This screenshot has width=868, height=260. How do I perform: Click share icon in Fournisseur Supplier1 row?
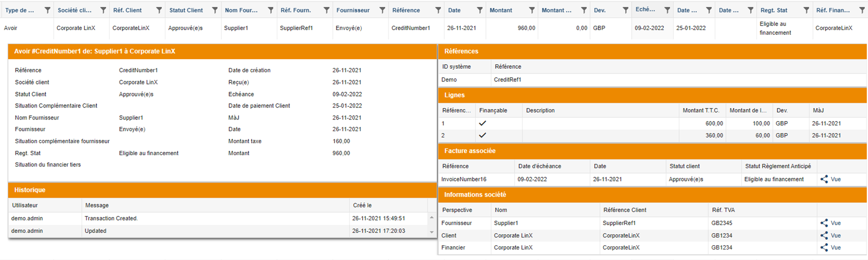pos(824,223)
